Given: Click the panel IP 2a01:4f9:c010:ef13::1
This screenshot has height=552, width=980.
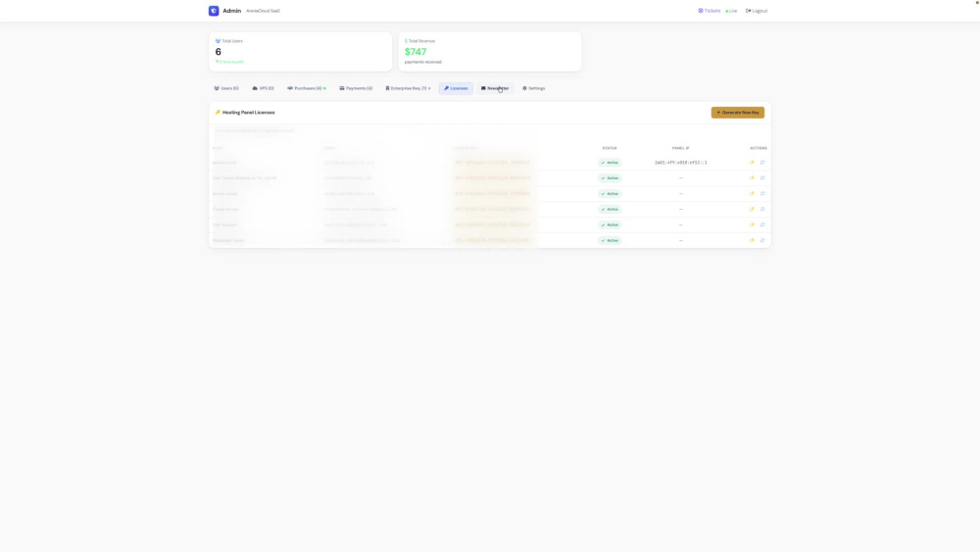Looking at the screenshot, I should point(681,163).
